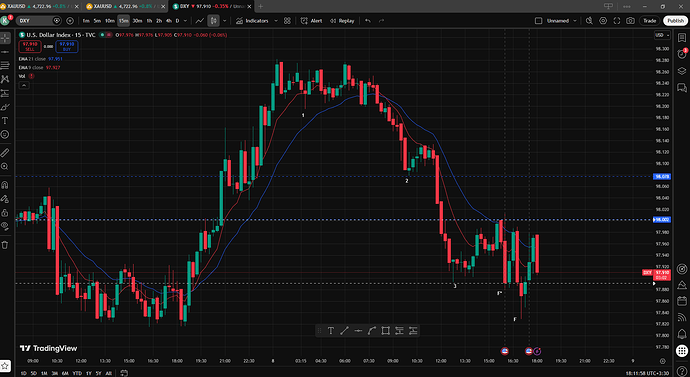Click the Vol indicator warning icon
The image size is (690, 377).
pyautogui.click(x=31, y=76)
